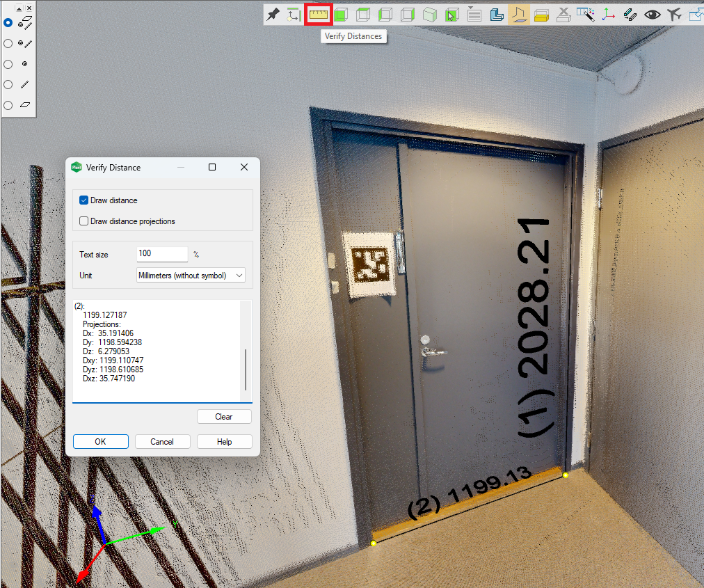This screenshot has height=588, width=704.
Task: Select the airplane fly-mode toolbar icon
Action: click(x=673, y=14)
